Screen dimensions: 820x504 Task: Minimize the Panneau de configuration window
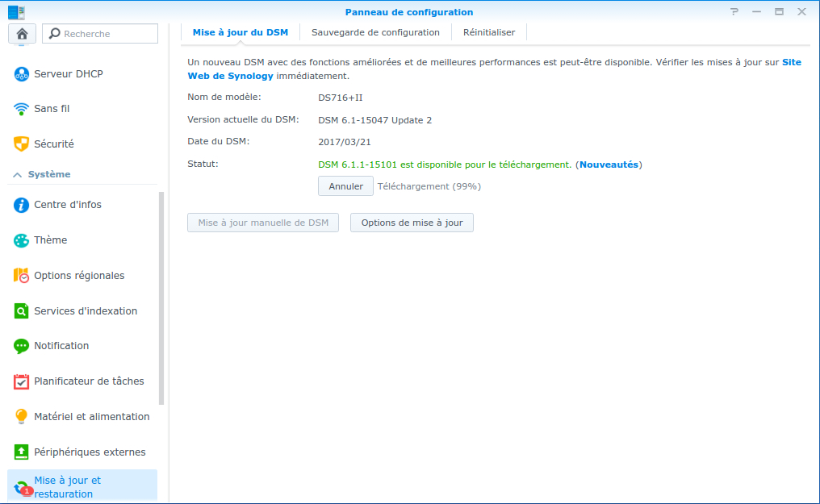pyautogui.click(x=757, y=11)
